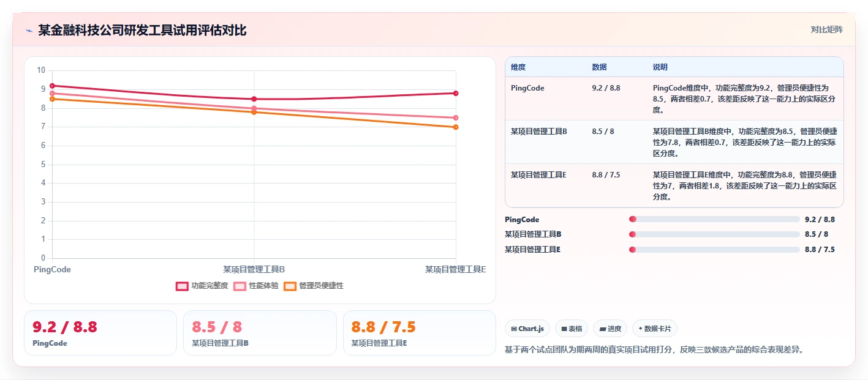Click the 某项目管理工具B progress bar
Screen dimensions: 868x380
click(x=714, y=234)
